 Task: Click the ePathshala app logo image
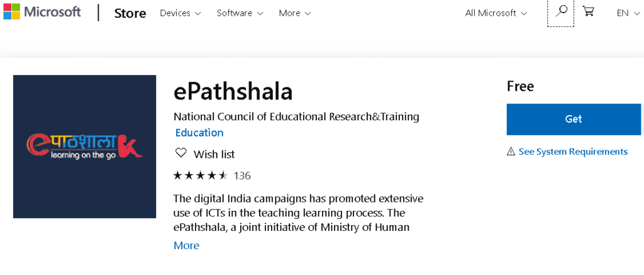(x=84, y=147)
